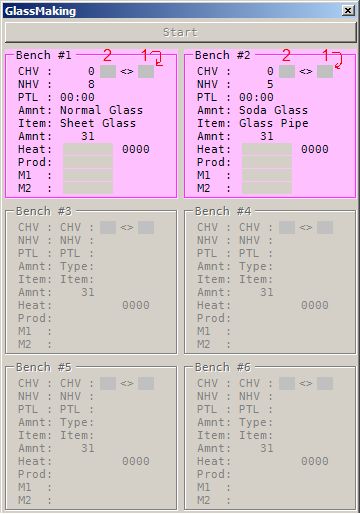This screenshot has width=360, height=514.
Task: Click the Heat bar in Bench #1
Action: click(x=88, y=149)
